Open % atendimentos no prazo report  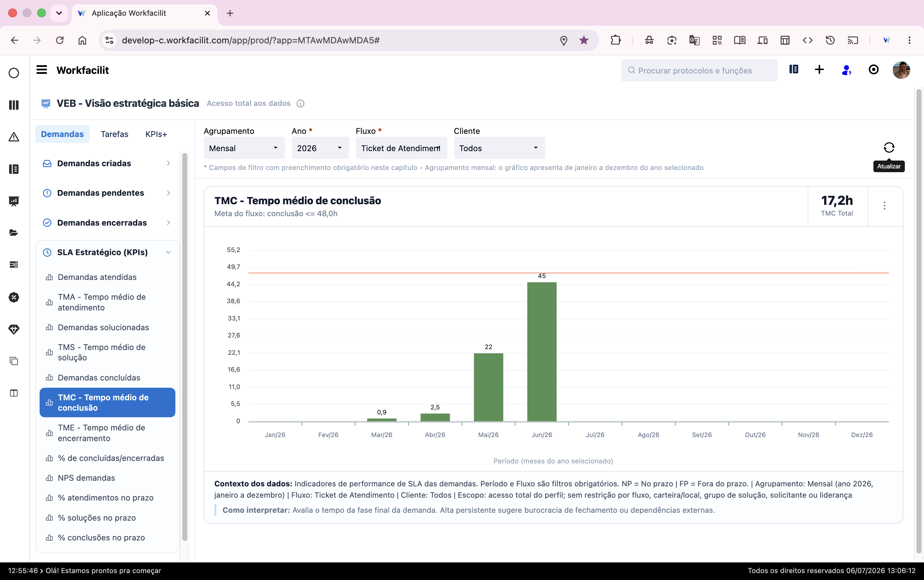pyautogui.click(x=107, y=498)
